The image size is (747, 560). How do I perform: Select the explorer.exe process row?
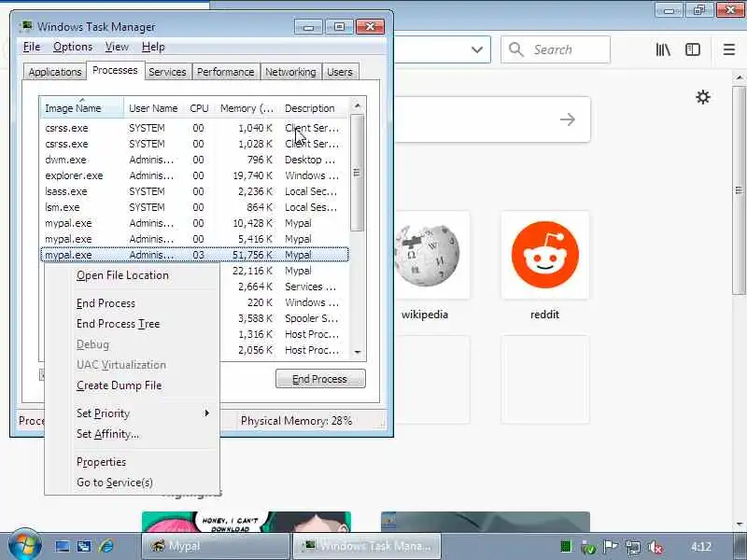click(x=194, y=175)
